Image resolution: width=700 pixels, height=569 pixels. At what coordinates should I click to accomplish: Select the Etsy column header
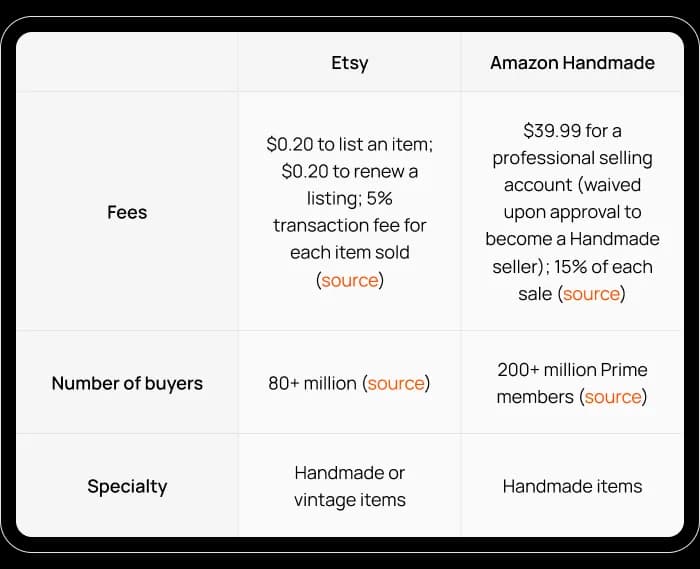click(350, 63)
